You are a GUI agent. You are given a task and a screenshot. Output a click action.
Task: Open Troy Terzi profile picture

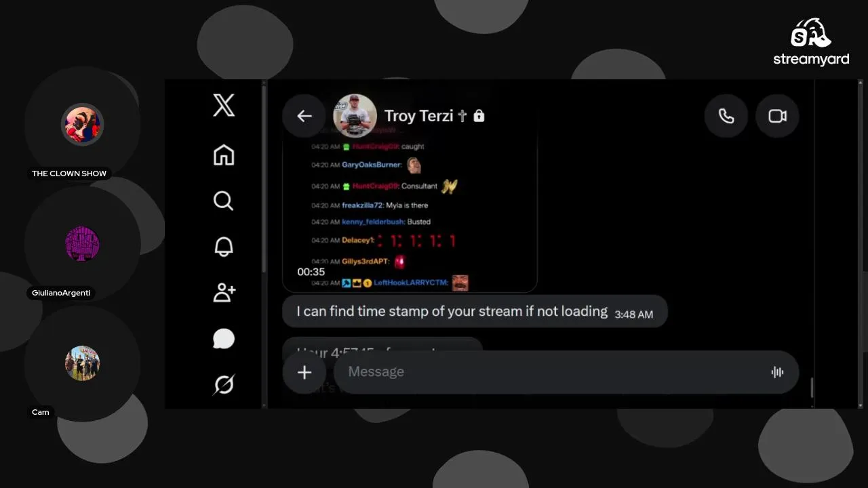point(355,116)
